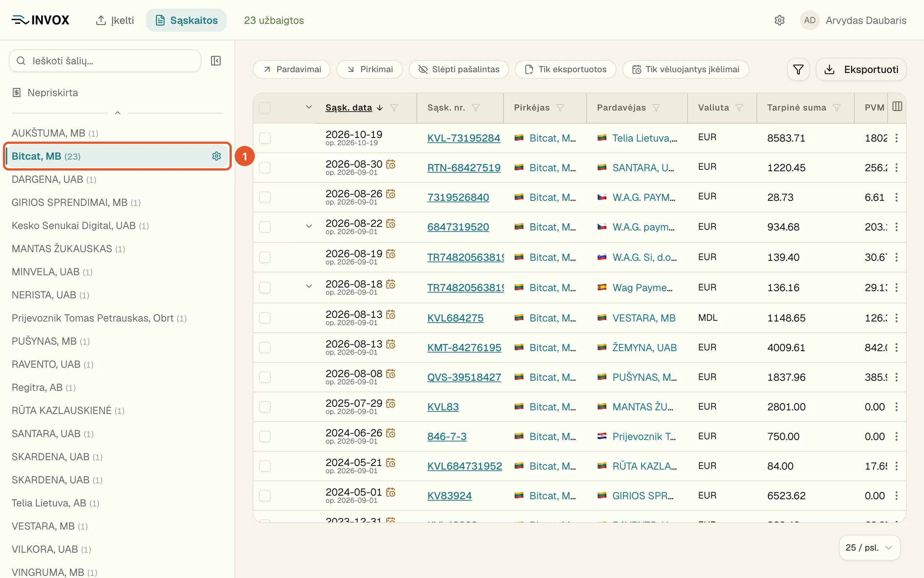Viewport: 924px width, 578px height.
Task: Click the INVOX logo
Action: pos(40,20)
